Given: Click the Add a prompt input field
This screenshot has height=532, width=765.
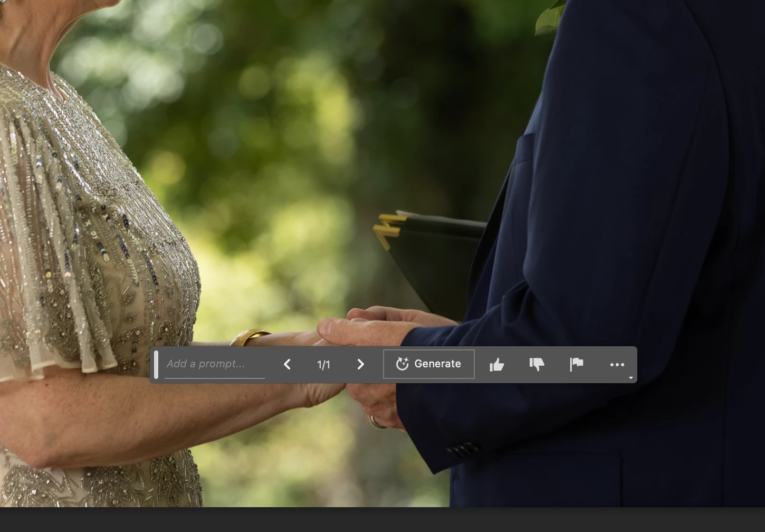Looking at the screenshot, I should coord(214,364).
